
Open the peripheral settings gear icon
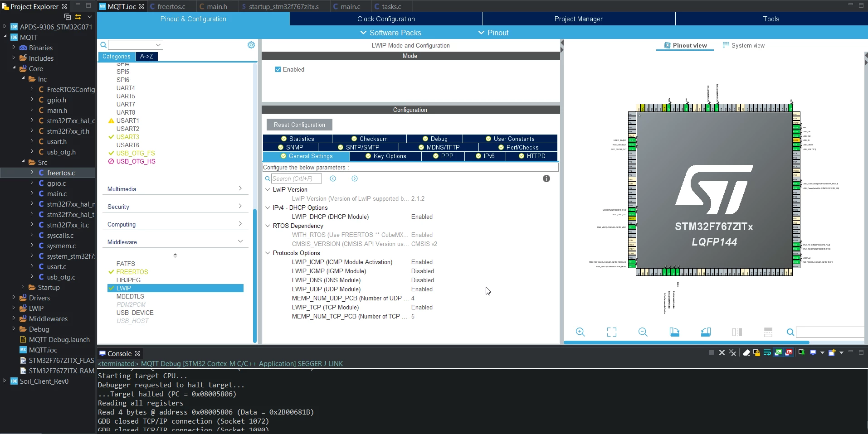[x=251, y=45]
